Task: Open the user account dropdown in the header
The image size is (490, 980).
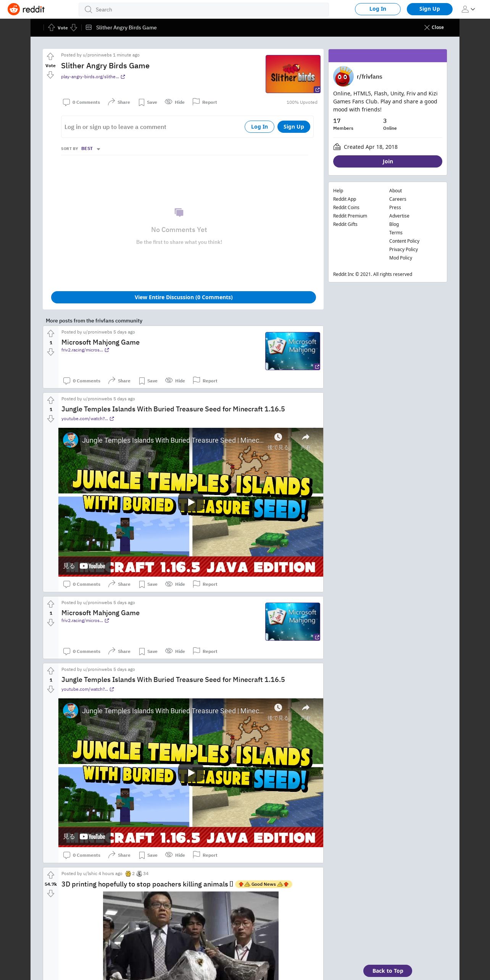Action: [x=468, y=9]
